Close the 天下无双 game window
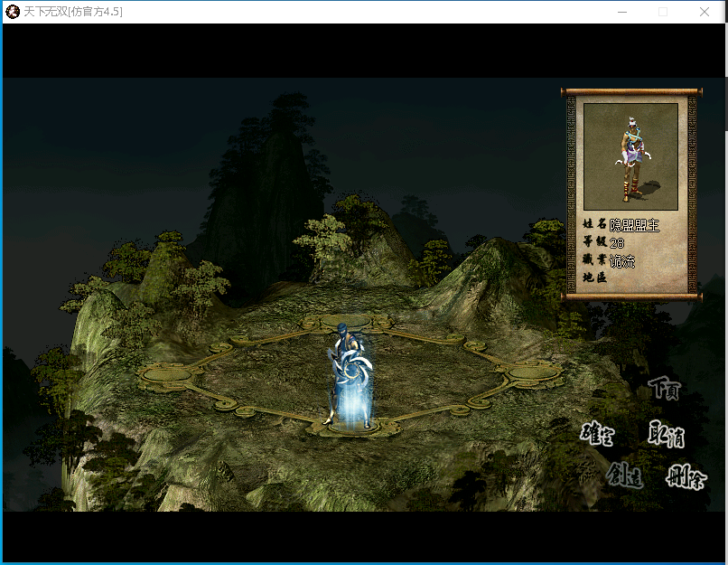728x565 pixels. coord(705,12)
